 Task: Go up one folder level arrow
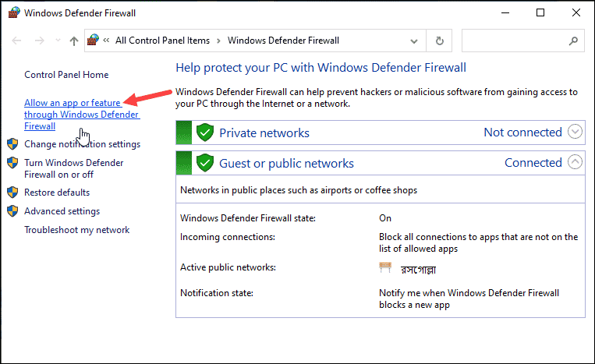74,41
